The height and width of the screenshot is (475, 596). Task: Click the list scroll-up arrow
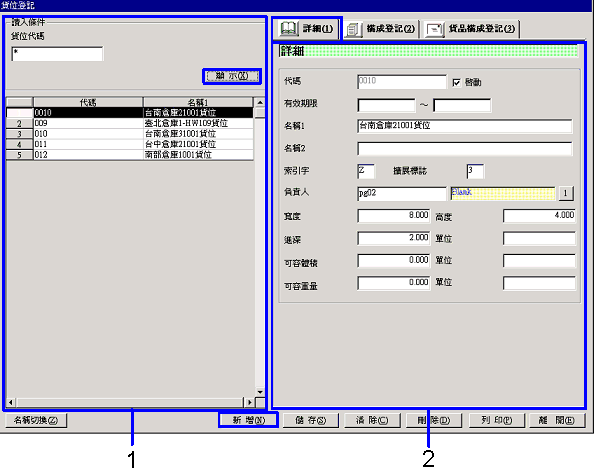point(260,103)
